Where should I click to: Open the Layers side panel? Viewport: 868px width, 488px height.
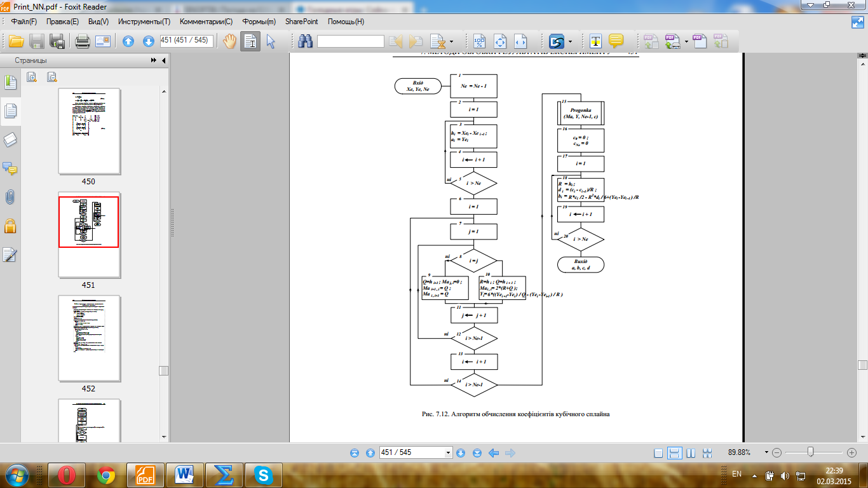10,140
